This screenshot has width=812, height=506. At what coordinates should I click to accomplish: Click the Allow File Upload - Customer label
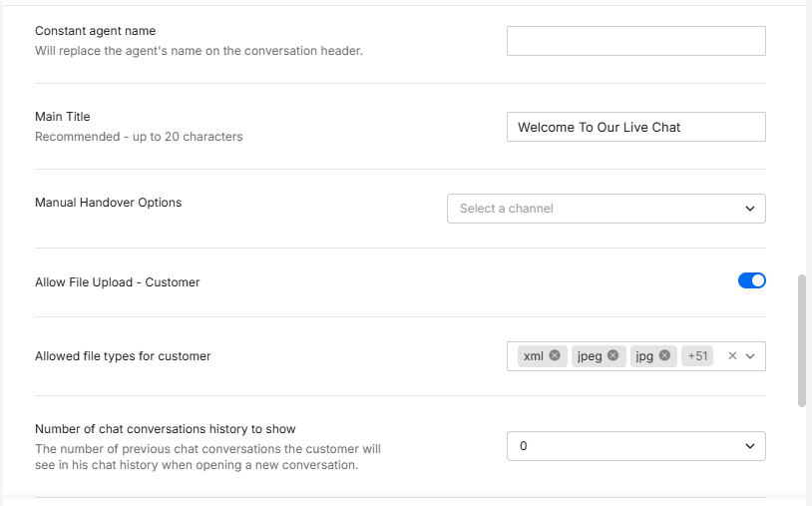tap(117, 282)
